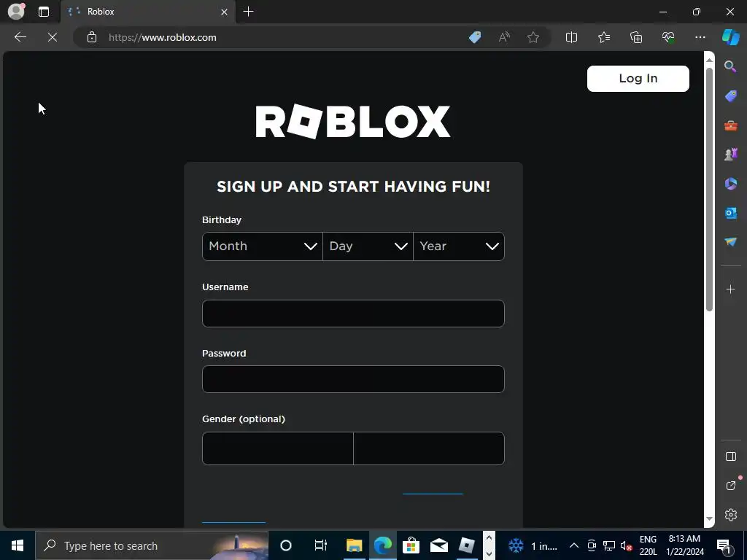The height and width of the screenshot is (560, 747).
Task: Click the sidebar Search icon
Action: click(730, 66)
